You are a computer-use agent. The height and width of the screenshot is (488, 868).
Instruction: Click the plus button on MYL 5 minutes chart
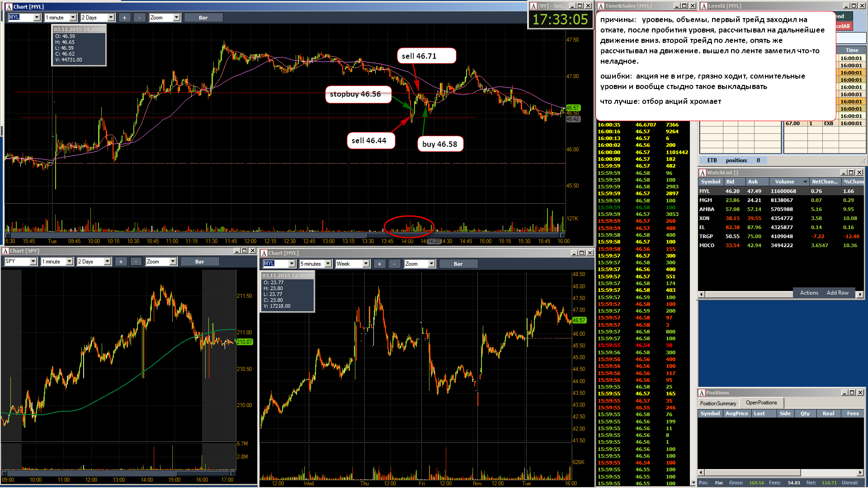(x=379, y=264)
